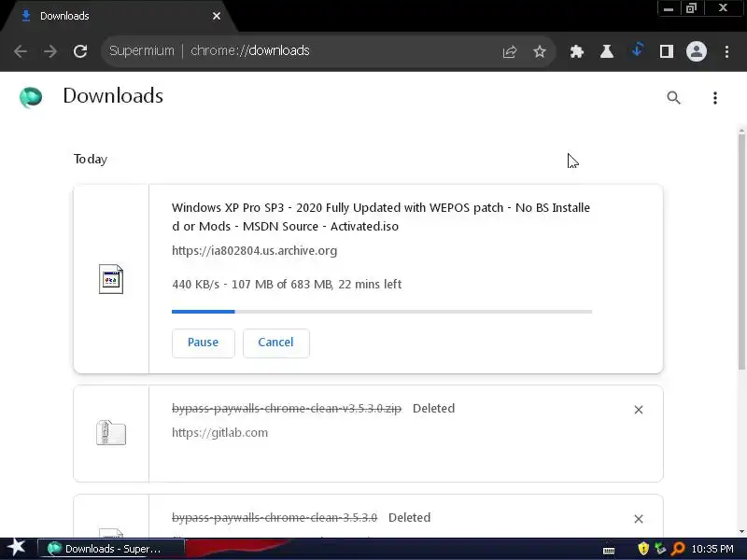Viewport: 747px width, 560px height.
Task: Open the Downloads page three-dot actions menu
Action: pos(714,98)
